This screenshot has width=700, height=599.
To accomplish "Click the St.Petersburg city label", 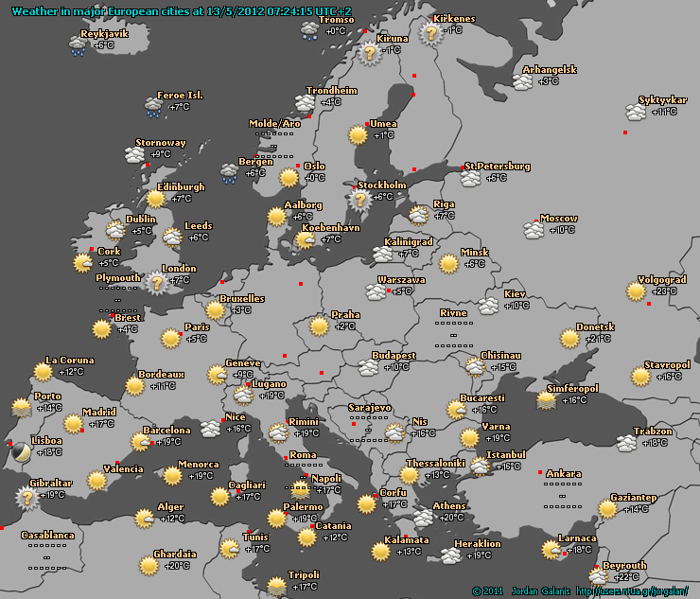I will [498, 167].
